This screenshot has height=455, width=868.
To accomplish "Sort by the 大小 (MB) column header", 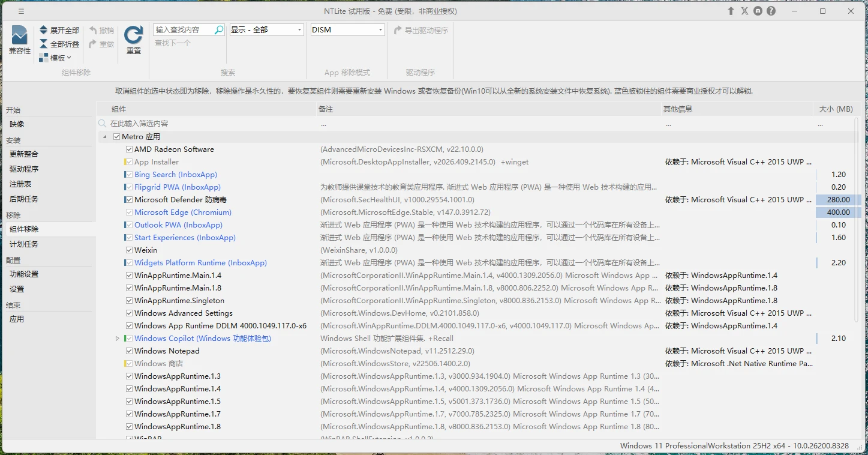I will coord(836,109).
